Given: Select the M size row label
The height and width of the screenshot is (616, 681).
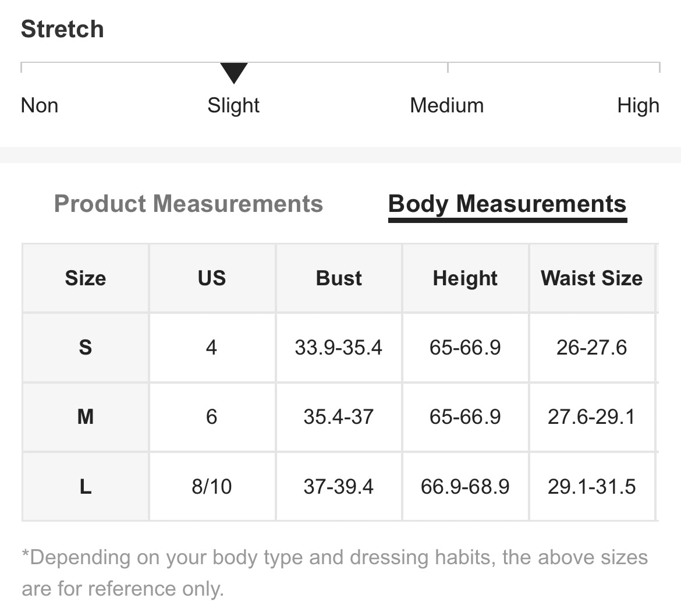Looking at the screenshot, I should coord(86,417).
